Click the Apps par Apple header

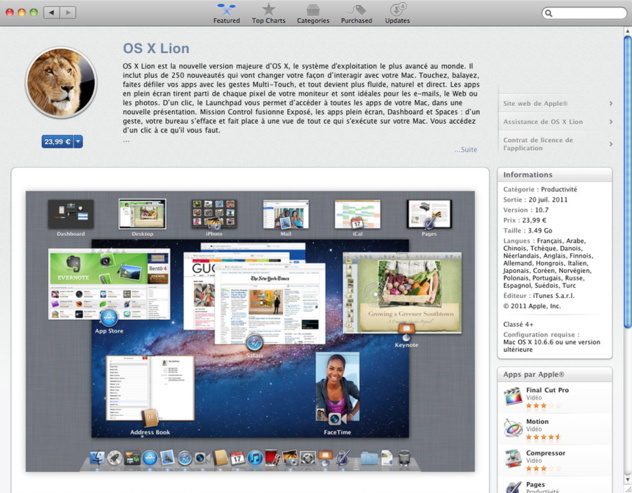[x=555, y=374]
